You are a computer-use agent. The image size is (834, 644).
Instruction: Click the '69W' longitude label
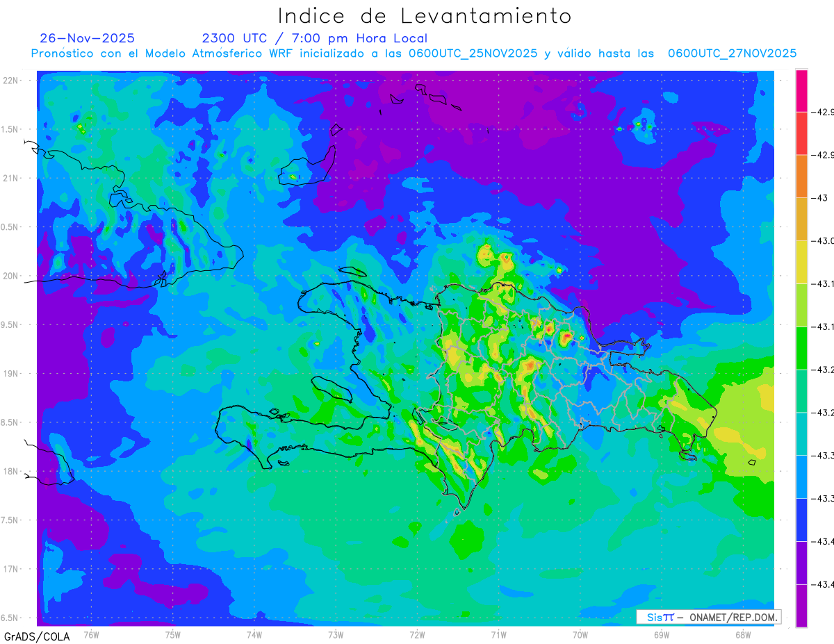tap(662, 635)
